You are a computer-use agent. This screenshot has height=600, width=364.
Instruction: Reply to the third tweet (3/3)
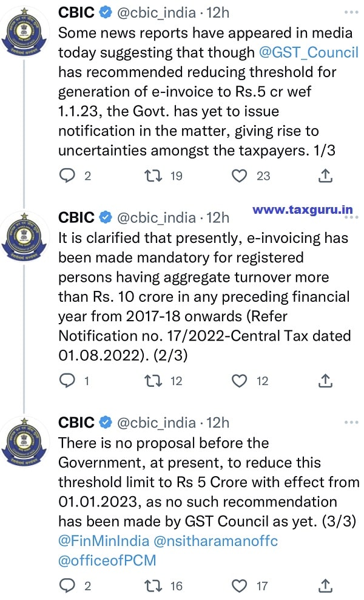[x=67, y=585]
